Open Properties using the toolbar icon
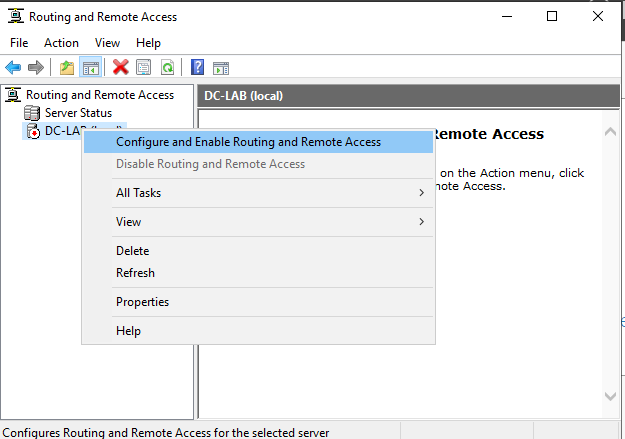 point(144,67)
